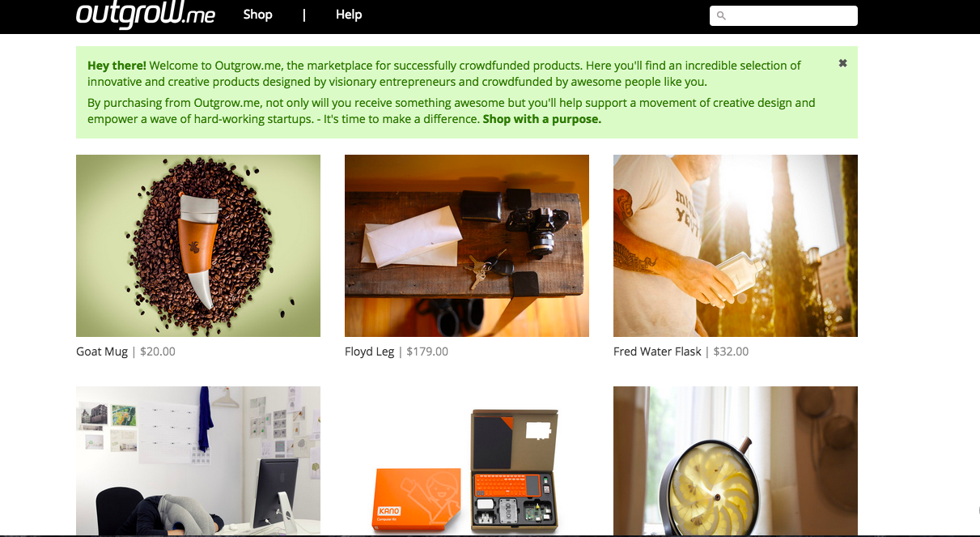
Task: Click the 'Shop with a purpose.' text
Action: point(541,119)
